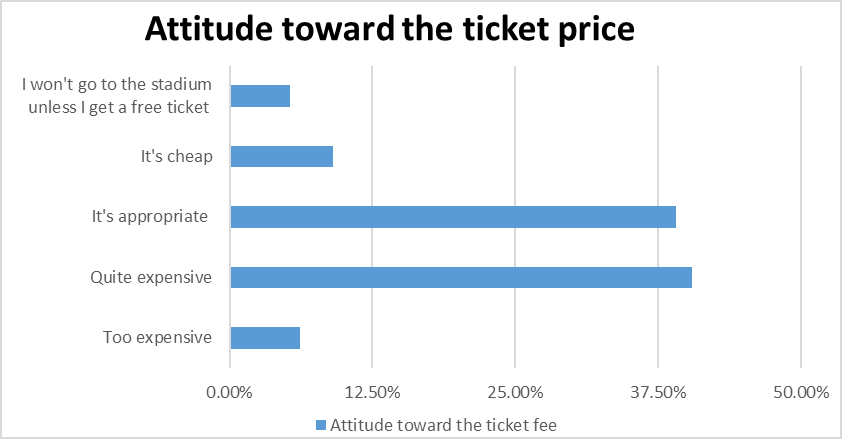Click the "Too expensive" axis label
The image size is (842, 439).
(x=157, y=337)
